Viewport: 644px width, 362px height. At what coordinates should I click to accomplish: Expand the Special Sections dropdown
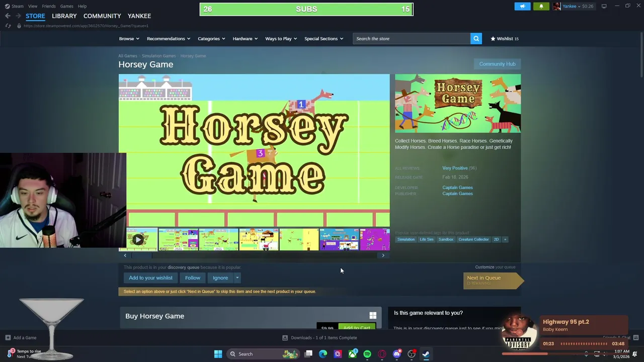324,39
